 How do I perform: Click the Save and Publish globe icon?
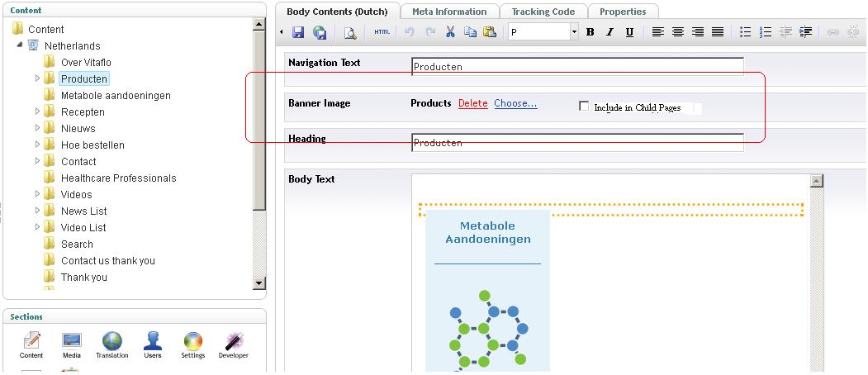tap(320, 32)
